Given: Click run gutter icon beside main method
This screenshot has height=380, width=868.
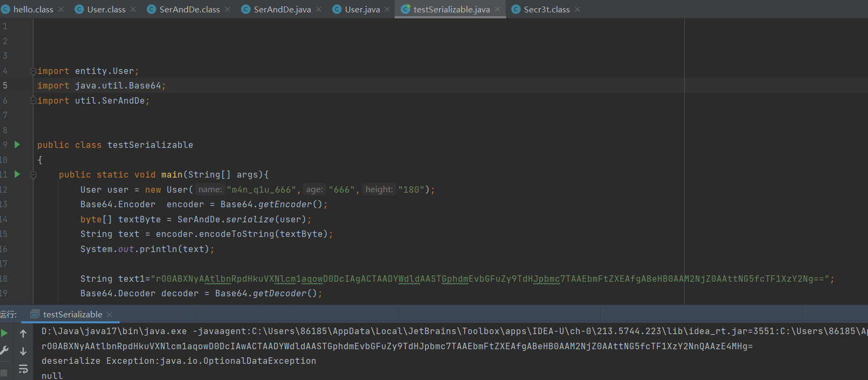Looking at the screenshot, I should pos(17,174).
